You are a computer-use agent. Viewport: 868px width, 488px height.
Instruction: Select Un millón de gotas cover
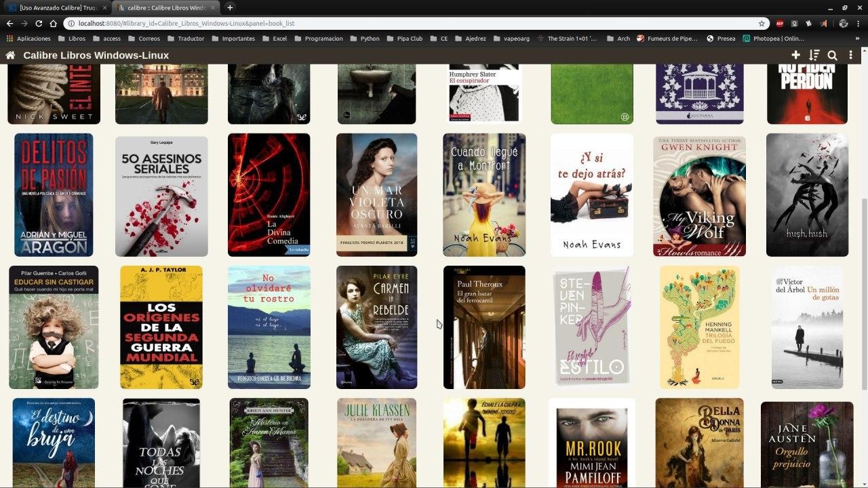click(x=807, y=327)
